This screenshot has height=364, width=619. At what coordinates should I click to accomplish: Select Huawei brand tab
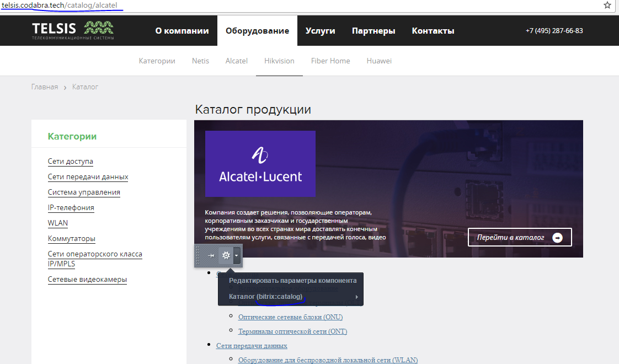(x=379, y=61)
